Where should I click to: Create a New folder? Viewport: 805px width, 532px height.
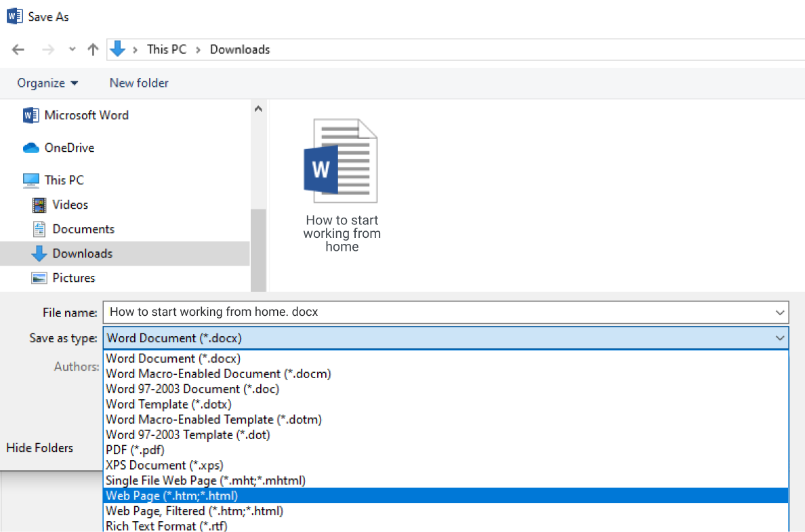tap(138, 83)
